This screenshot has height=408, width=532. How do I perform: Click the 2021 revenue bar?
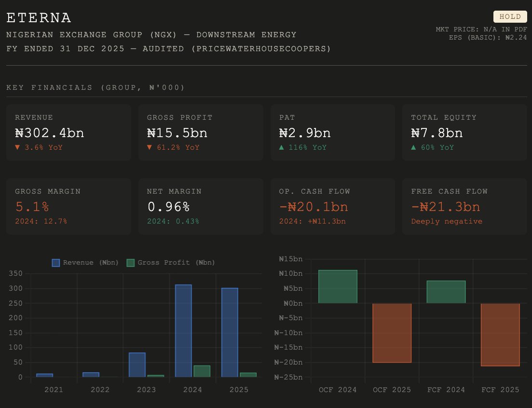(x=44, y=375)
